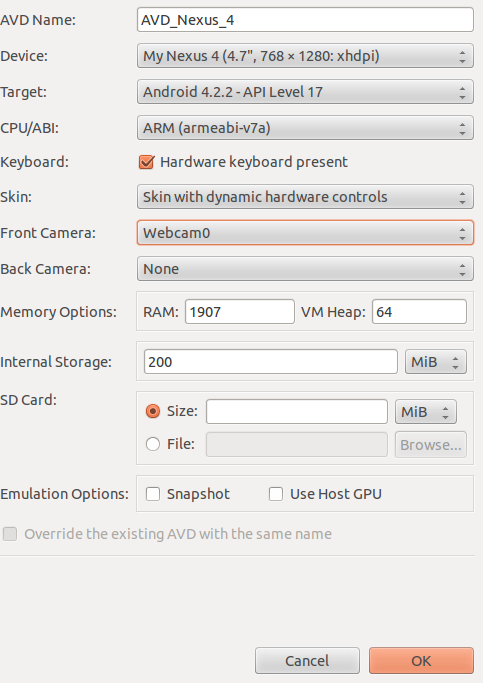Open the Device dropdown showing My Nexus 4

[305, 56]
